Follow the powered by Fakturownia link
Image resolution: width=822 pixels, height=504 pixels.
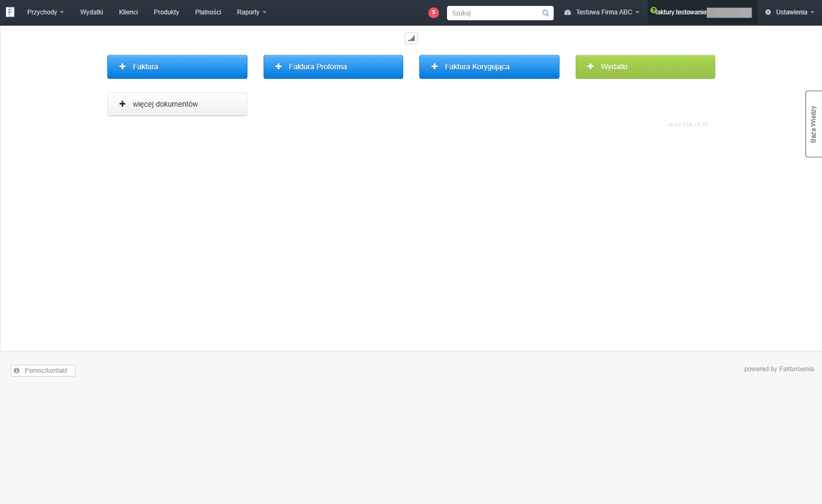[779, 369]
